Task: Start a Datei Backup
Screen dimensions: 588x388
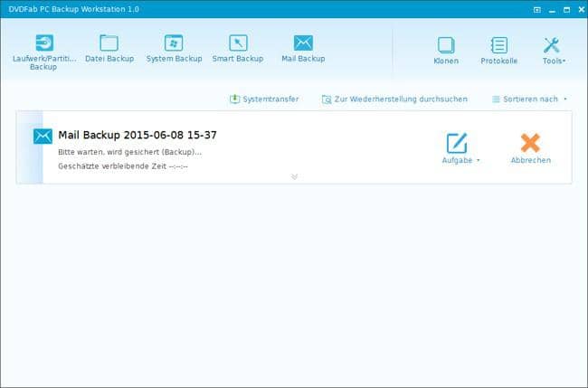Action: tap(109, 48)
